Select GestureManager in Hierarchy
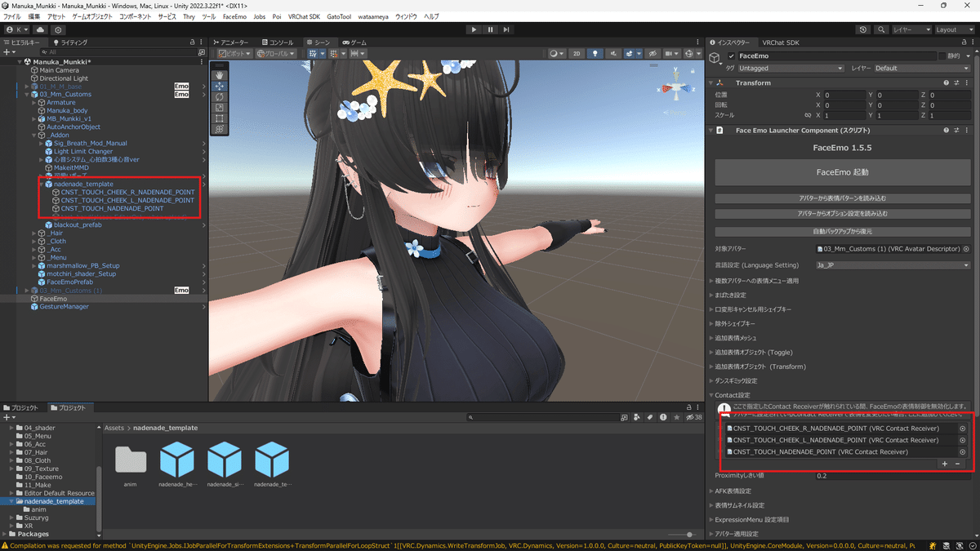980x551 pixels. coord(64,307)
